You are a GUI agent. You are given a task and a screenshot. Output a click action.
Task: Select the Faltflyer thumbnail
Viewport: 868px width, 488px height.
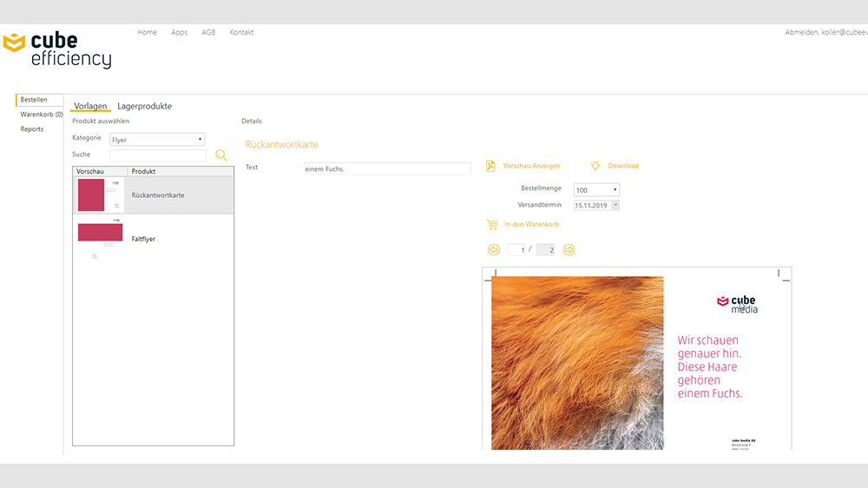click(100, 239)
